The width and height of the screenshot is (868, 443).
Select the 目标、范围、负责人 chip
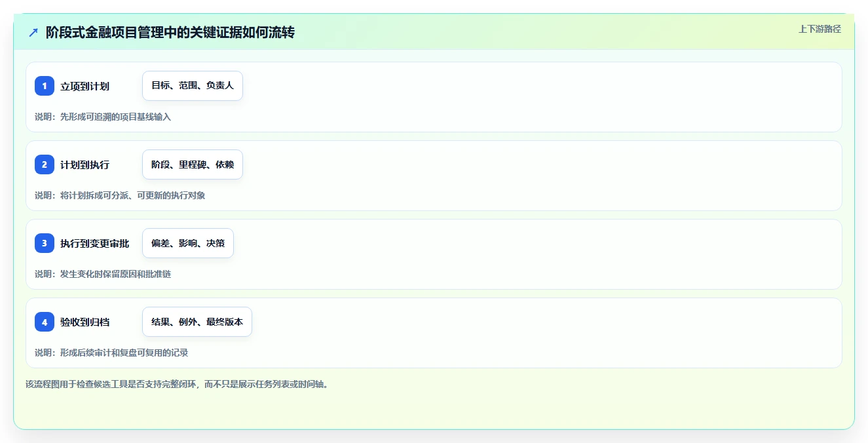click(193, 86)
